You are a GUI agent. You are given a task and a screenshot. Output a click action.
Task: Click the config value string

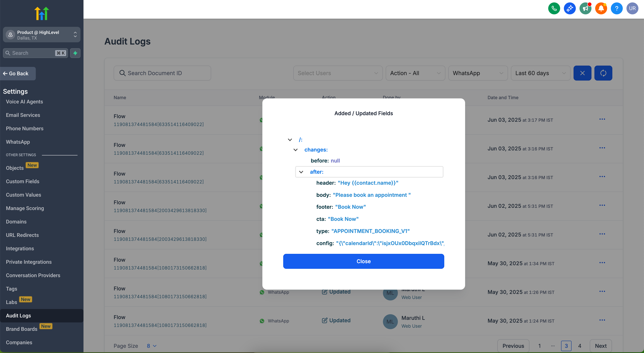coord(390,243)
